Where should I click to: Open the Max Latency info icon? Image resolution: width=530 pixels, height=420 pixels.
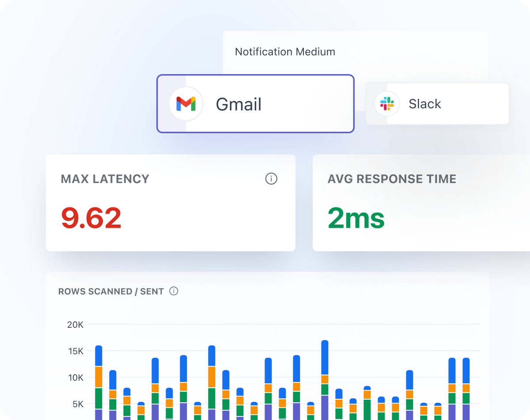[271, 179]
